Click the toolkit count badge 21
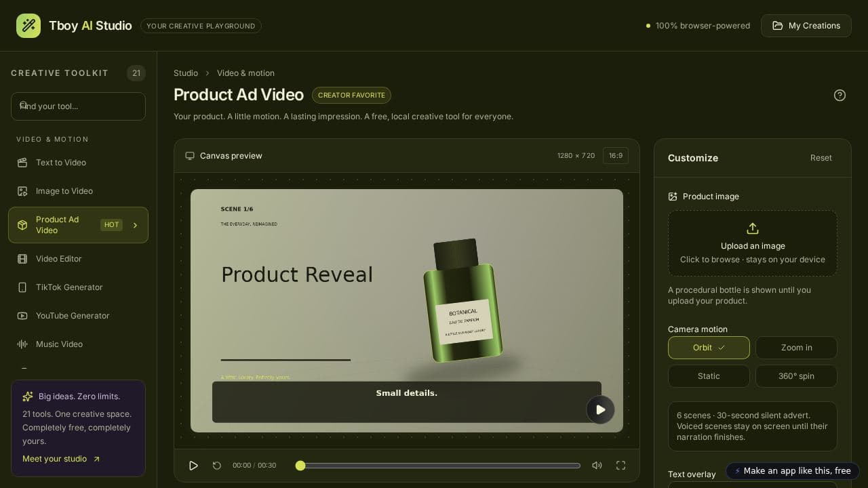 136,73
